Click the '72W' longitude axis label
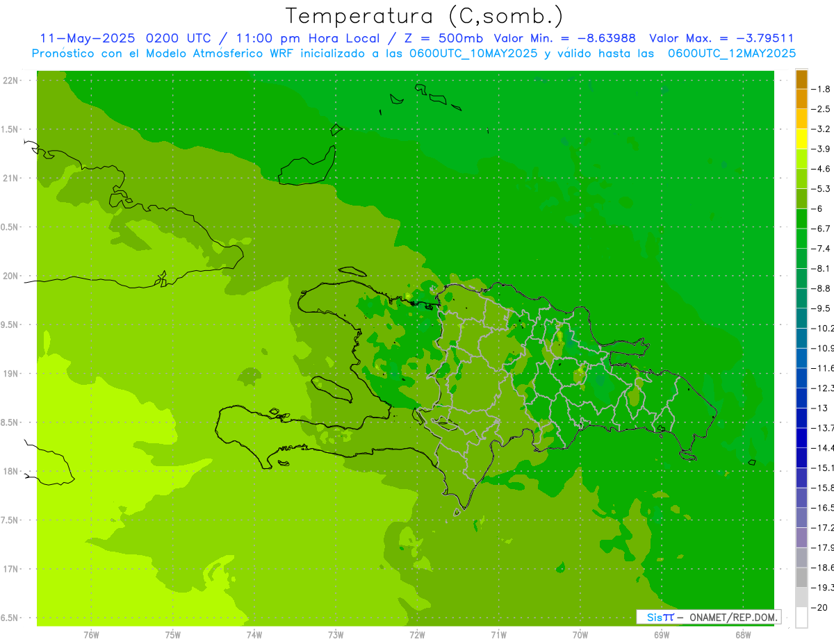The image size is (834, 644). click(417, 635)
